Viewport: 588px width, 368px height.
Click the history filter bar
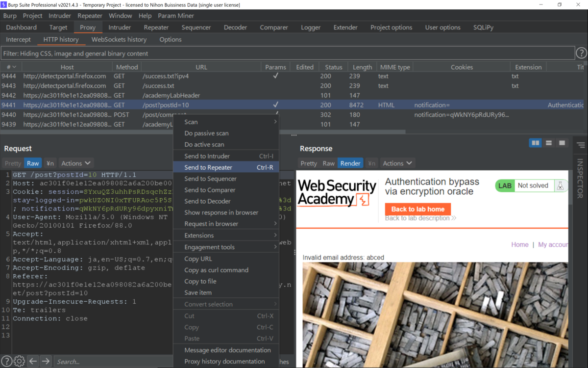click(x=287, y=53)
